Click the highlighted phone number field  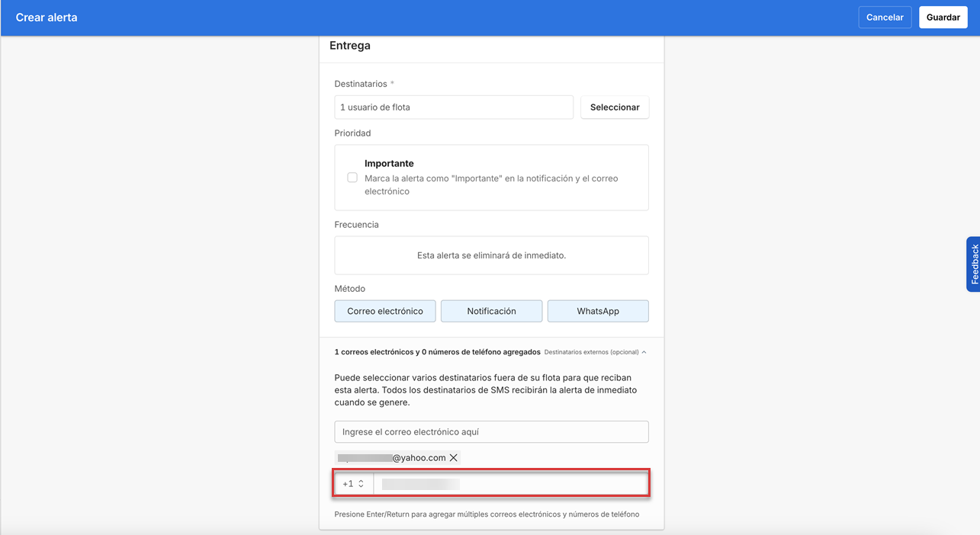click(x=511, y=483)
